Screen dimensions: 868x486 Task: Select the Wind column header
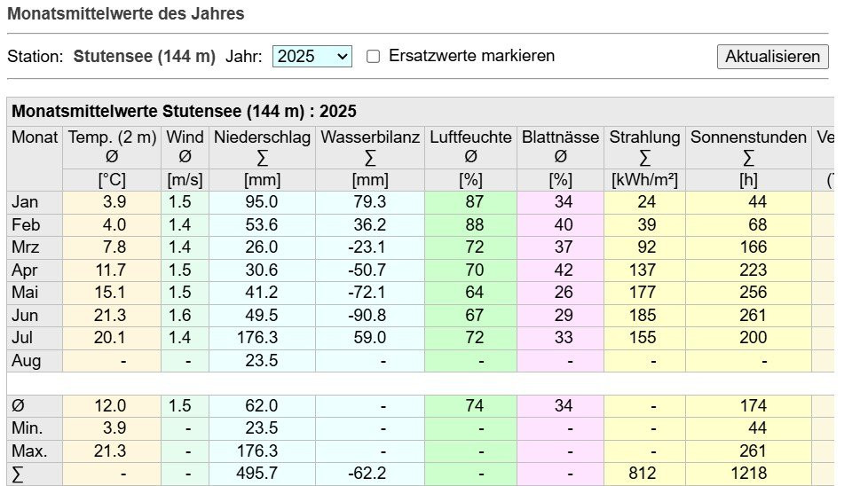pyautogui.click(x=185, y=137)
